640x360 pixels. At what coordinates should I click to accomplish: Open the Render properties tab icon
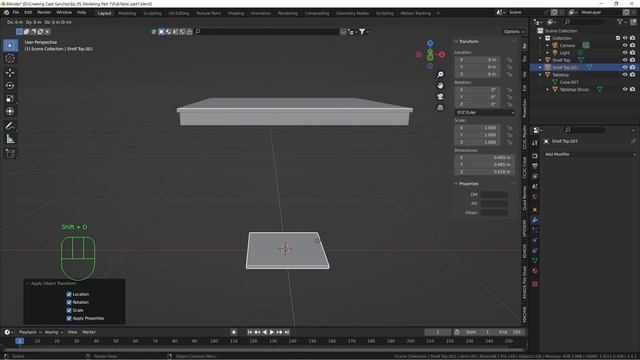(x=535, y=156)
